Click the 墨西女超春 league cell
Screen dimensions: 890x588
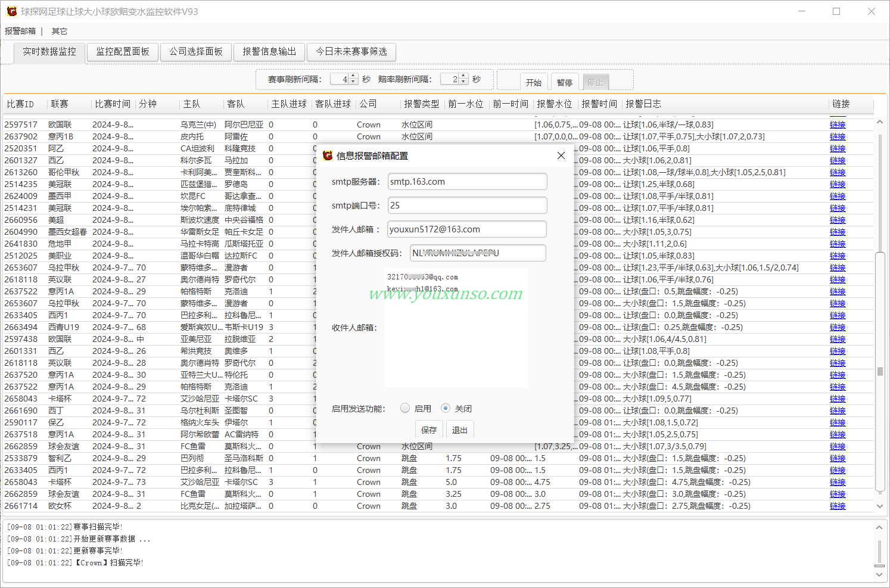pyautogui.click(x=67, y=232)
